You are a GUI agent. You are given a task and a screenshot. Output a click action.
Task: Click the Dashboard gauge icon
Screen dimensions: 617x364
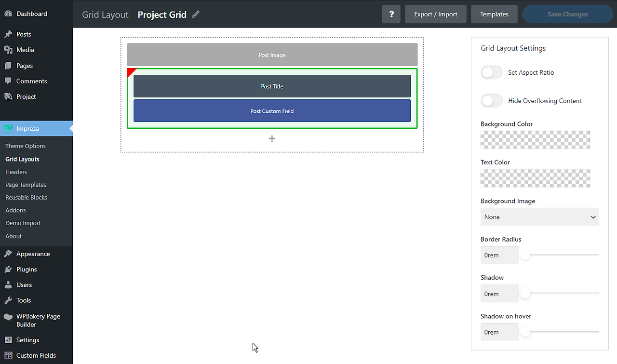pyautogui.click(x=8, y=14)
